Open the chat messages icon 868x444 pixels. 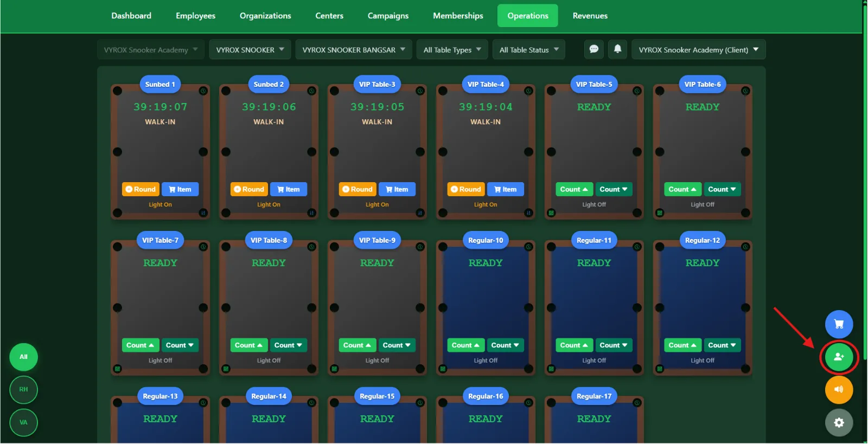click(594, 49)
